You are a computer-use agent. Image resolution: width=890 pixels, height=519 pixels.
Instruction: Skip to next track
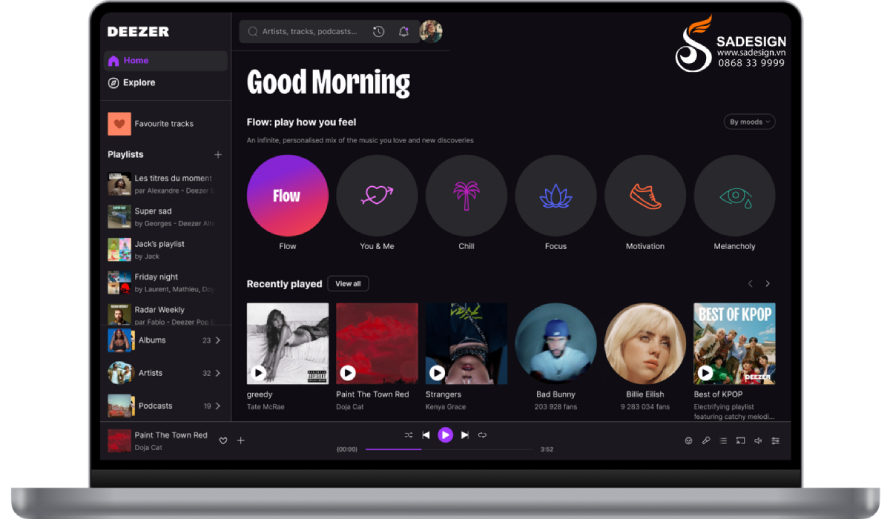click(465, 435)
